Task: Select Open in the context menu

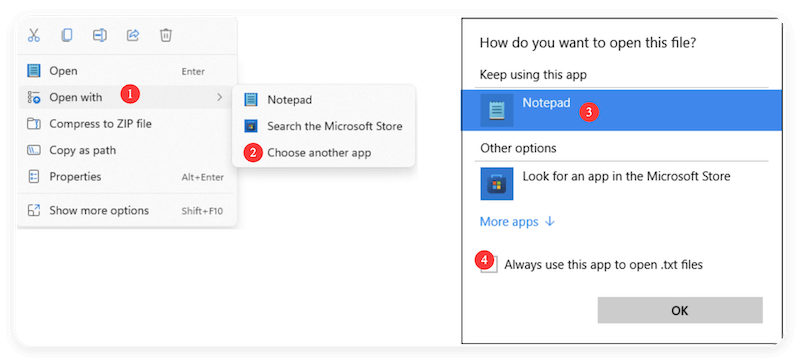Action: click(127, 71)
